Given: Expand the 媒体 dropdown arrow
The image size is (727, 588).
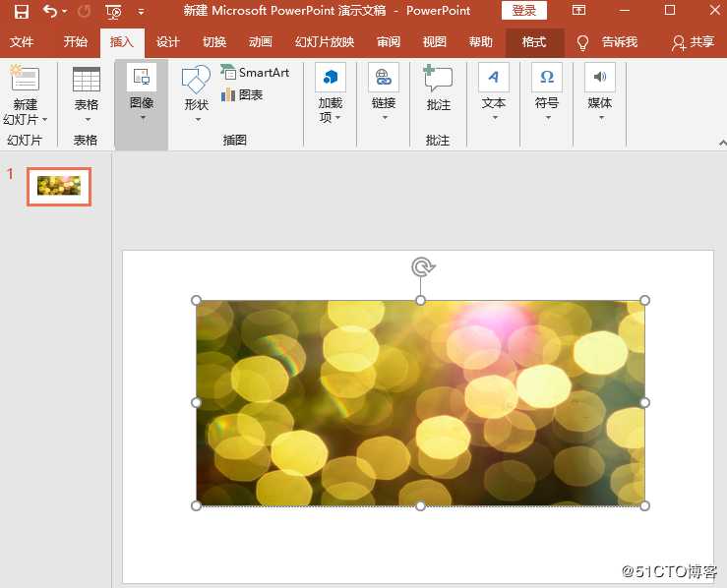Looking at the screenshot, I should [x=601, y=118].
